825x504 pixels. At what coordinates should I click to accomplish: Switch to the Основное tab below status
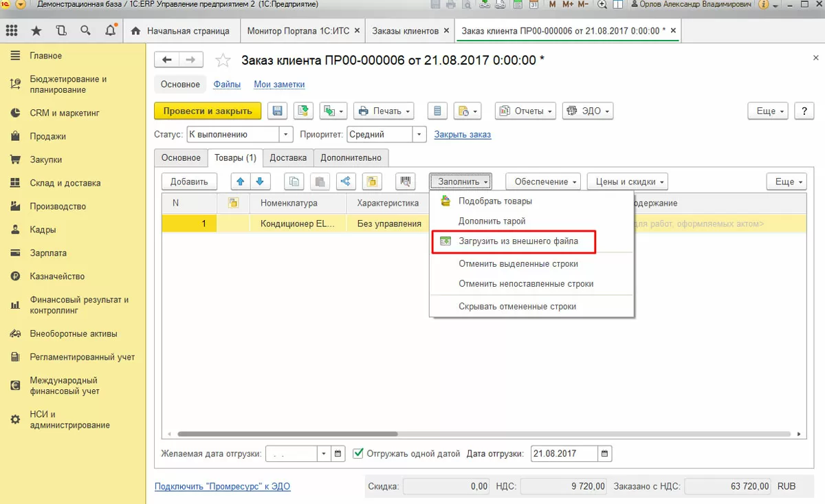point(181,157)
